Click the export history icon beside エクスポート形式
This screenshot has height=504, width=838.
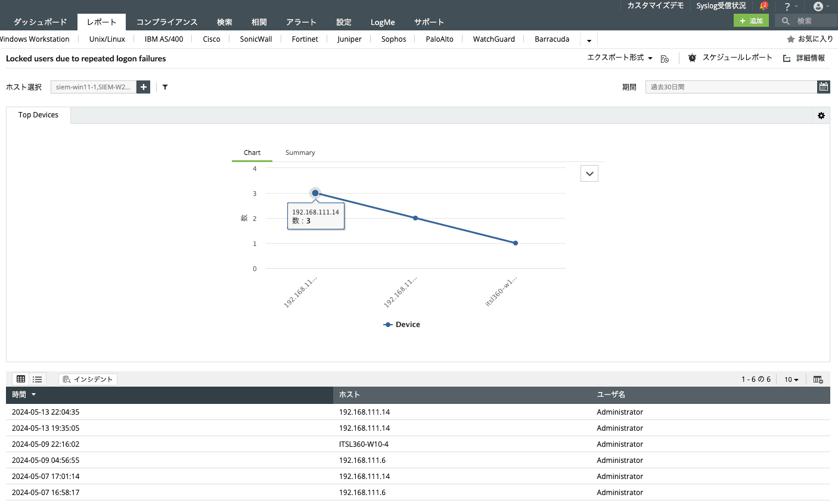pos(665,58)
